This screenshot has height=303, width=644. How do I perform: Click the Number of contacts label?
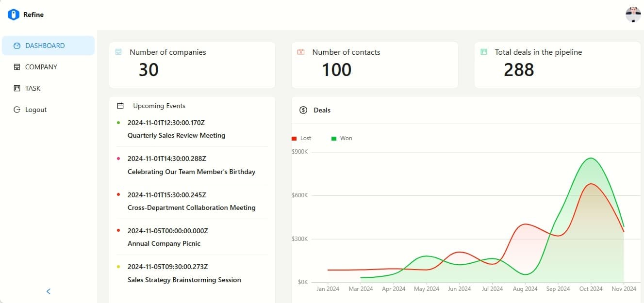(x=346, y=52)
